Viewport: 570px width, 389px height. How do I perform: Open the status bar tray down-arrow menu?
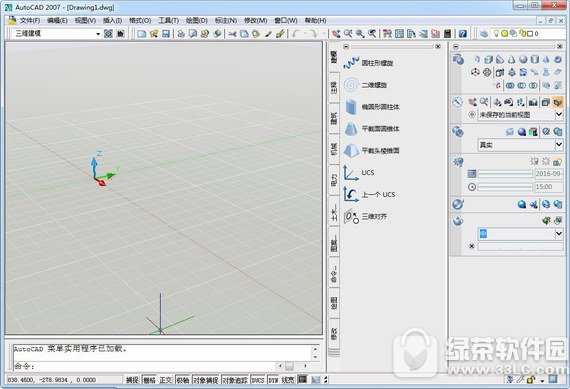tap(542, 381)
